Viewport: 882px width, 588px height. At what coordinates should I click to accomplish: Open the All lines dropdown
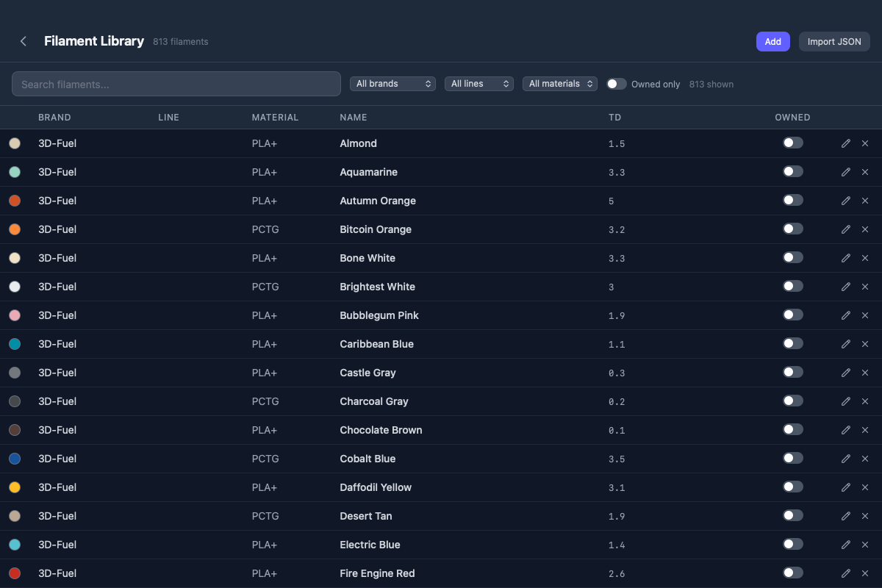coord(479,84)
